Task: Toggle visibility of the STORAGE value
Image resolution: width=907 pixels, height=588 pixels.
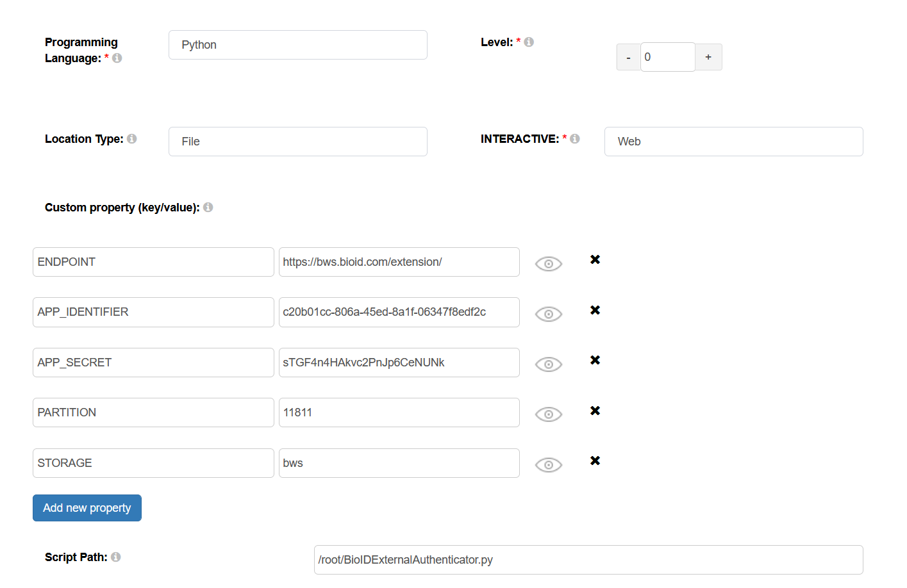Action: 549,465
